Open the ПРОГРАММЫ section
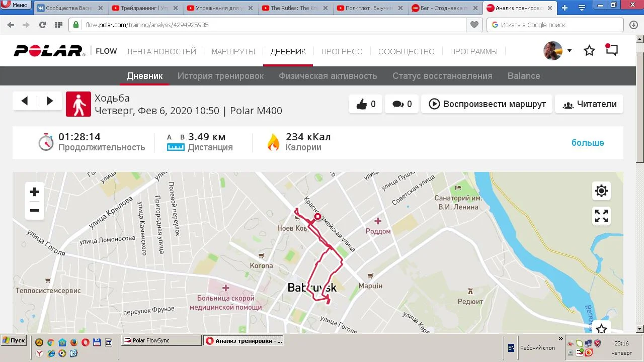The height and width of the screenshot is (362, 644). click(x=474, y=51)
